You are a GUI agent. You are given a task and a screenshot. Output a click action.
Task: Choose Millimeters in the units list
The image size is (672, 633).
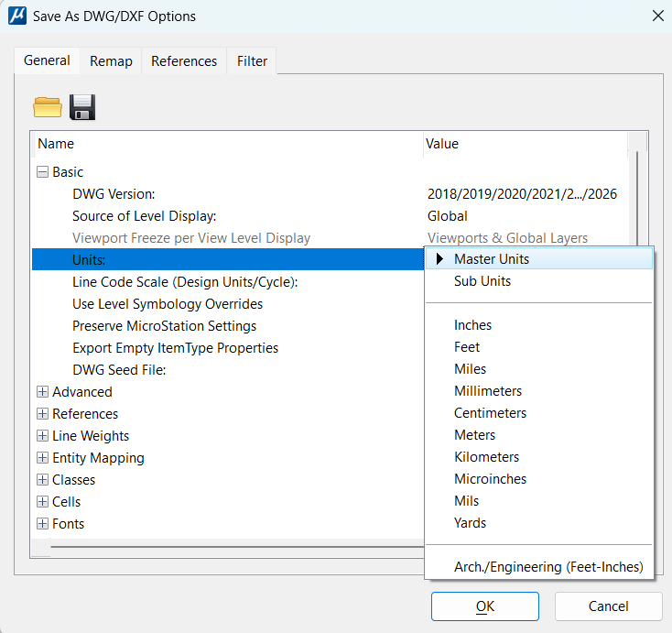(488, 391)
